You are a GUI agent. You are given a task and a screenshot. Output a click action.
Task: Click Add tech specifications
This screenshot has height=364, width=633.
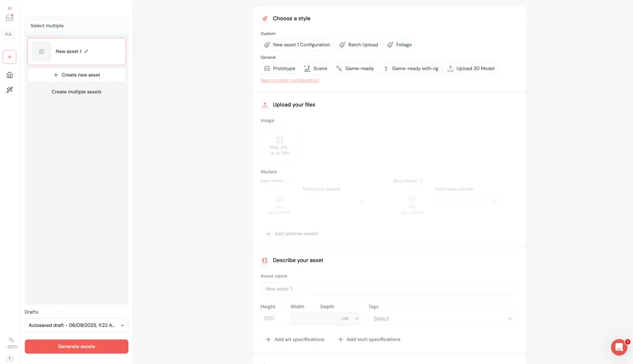point(369,340)
